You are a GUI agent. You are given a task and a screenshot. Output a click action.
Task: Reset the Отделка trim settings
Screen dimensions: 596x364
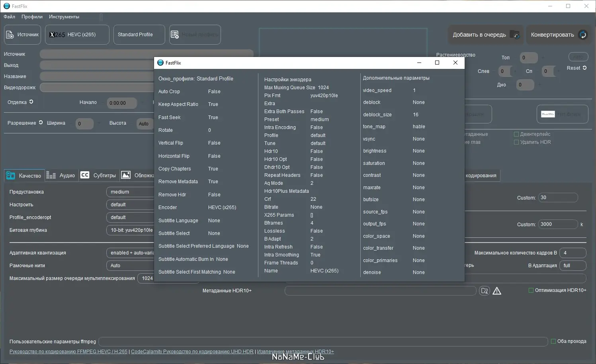point(31,102)
